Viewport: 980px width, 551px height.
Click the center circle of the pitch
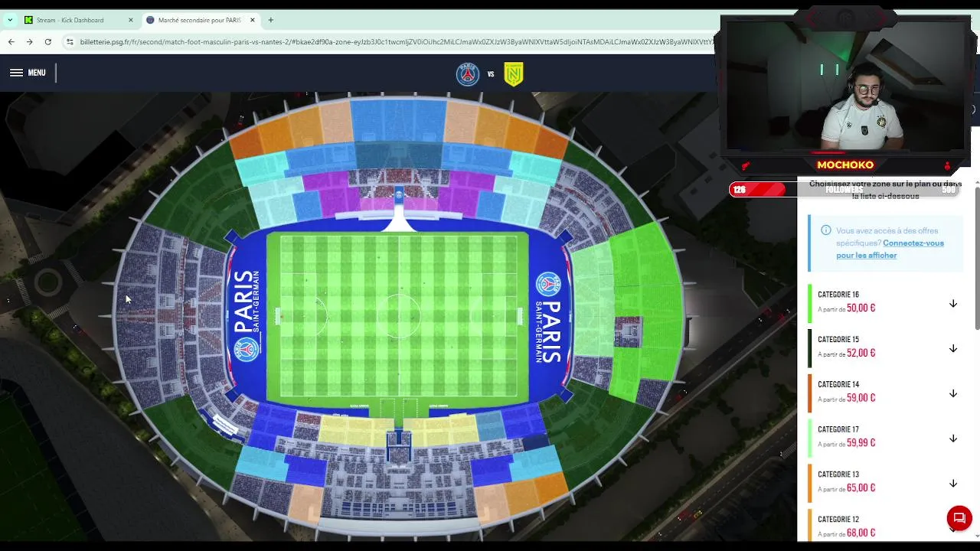pos(398,315)
